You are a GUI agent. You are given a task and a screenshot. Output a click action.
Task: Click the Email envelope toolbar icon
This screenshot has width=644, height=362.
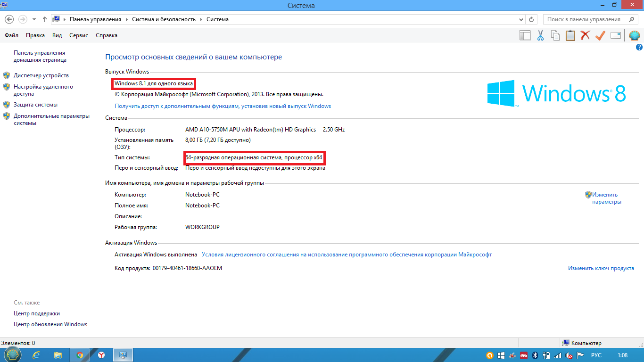click(615, 35)
